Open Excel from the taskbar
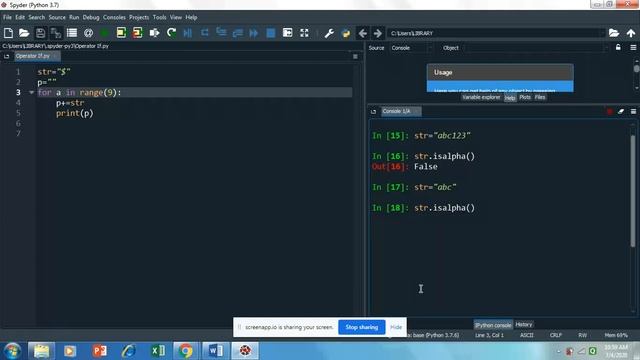 tap(158, 351)
